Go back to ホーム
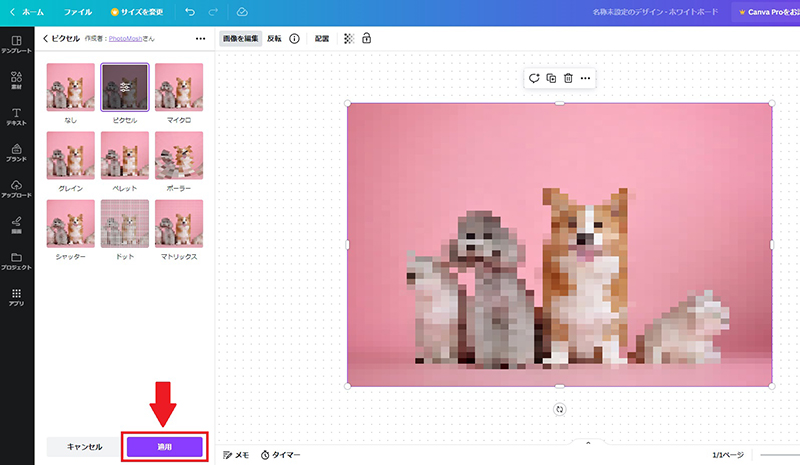This screenshot has width=800, height=465. 27,12
